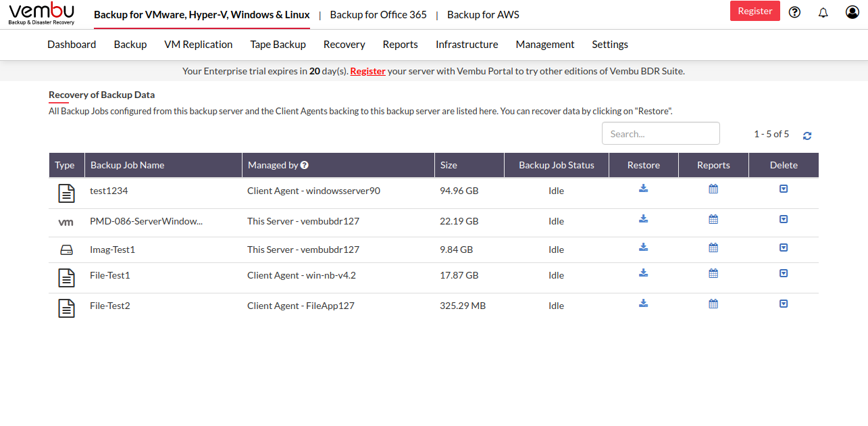Click the Search backup jobs field
The image size is (868, 426).
(661, 133)
